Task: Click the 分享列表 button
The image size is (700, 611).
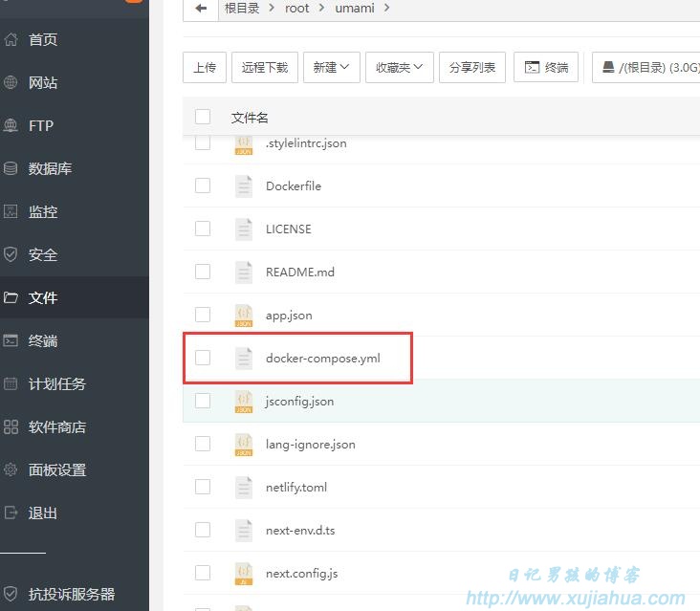Action: click(x=472, y=67)
